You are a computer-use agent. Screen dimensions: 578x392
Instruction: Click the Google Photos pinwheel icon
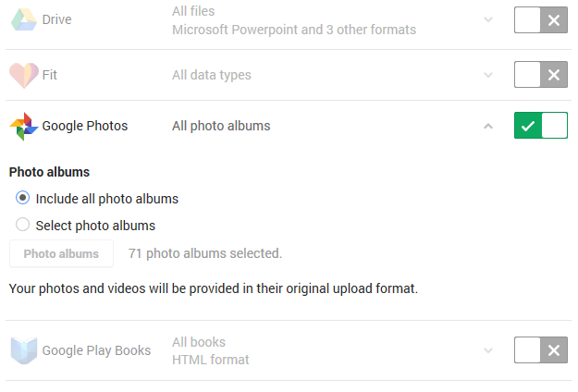pos(24,127)
